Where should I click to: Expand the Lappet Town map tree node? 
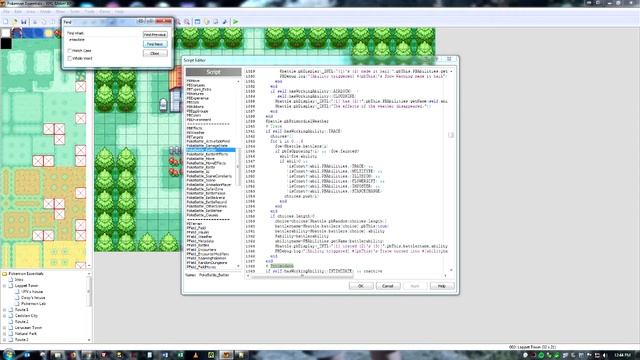[4, 286]
